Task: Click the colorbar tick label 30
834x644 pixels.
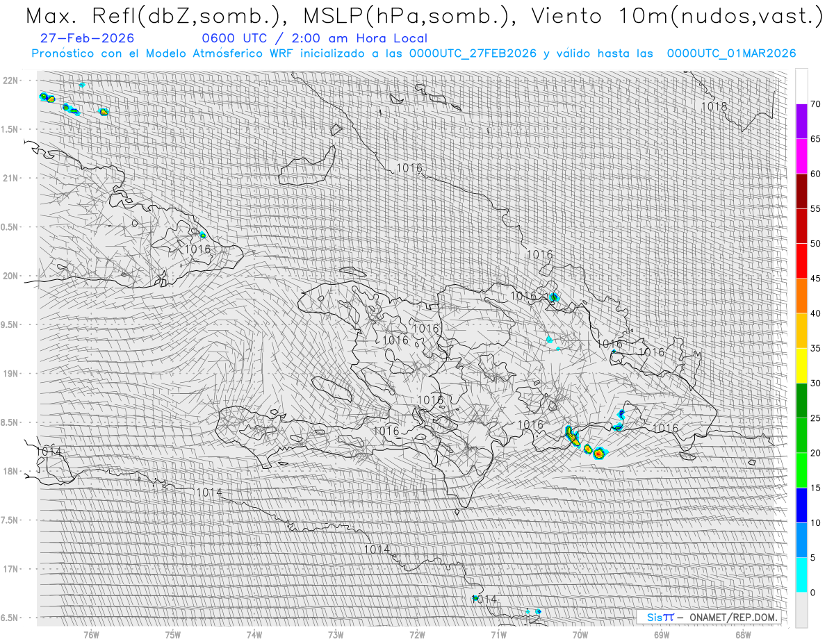Action: coord(816,383)
